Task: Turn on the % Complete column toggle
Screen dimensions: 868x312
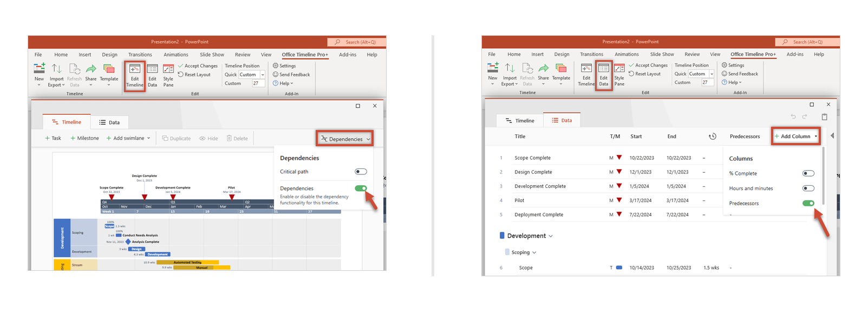Action: point(808,174)
